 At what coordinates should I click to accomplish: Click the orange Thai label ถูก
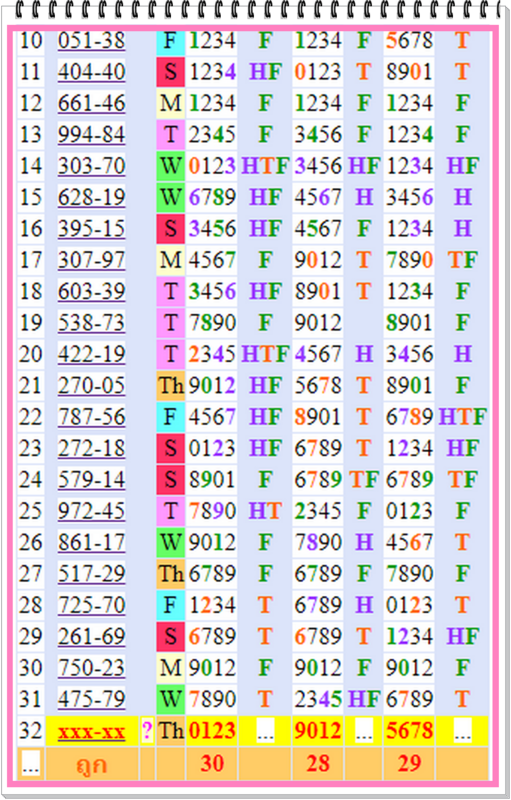(x=91, y=765)
